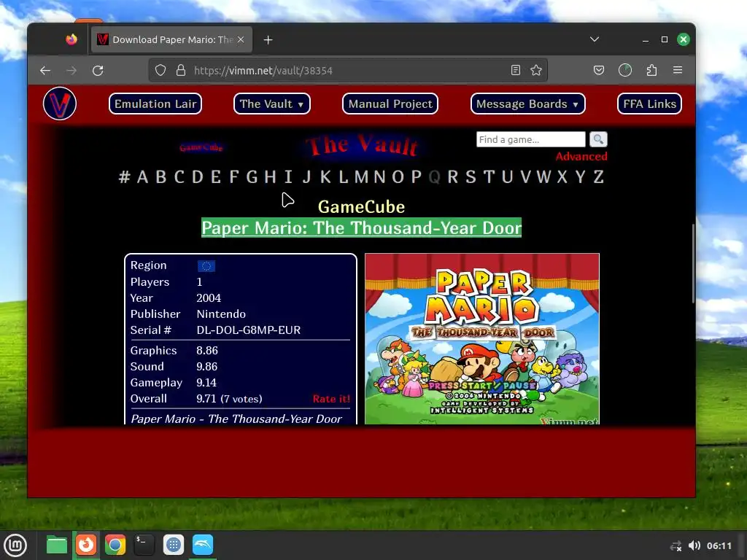Screen dimensions: 747x560
Task: Open the volume control in tray
Action: pyautogui.click(x=694, y=545)
